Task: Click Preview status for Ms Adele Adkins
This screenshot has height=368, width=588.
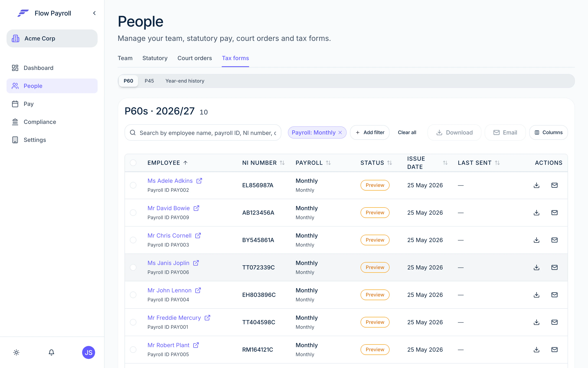Action: click(x=375, y=185)
